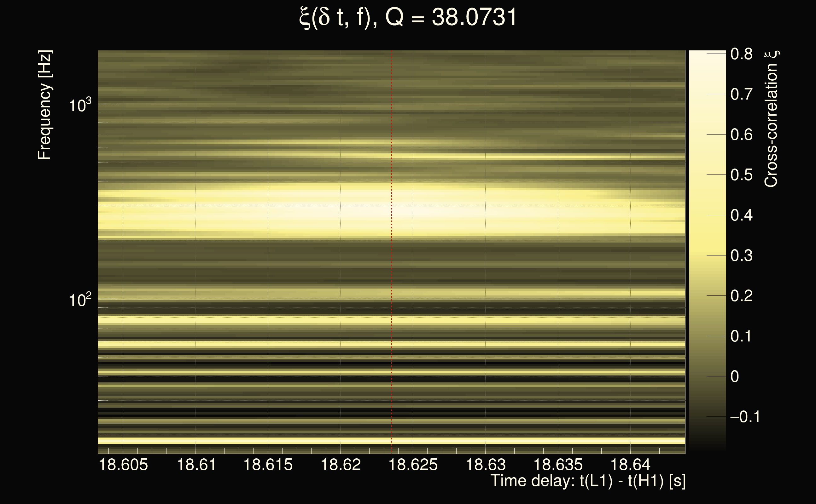Click the 18.605 time axis tick label
The height and width of the screenshot is (504, 816).
pyautogui.click(x=123, y=465)
